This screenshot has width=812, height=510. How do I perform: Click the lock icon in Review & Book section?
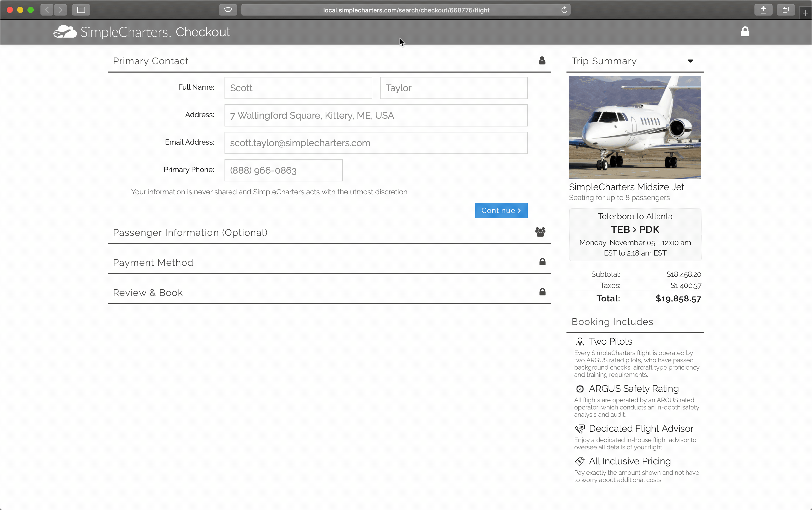541,292
